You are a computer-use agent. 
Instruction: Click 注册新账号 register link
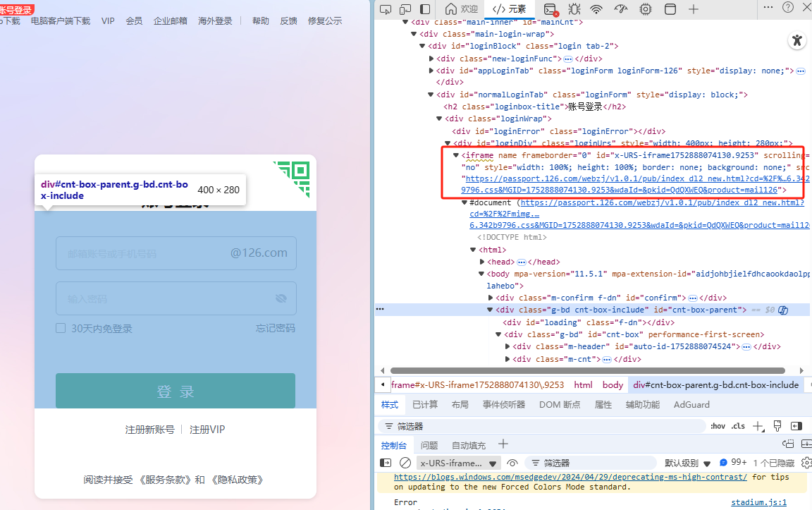pos(149,429)
